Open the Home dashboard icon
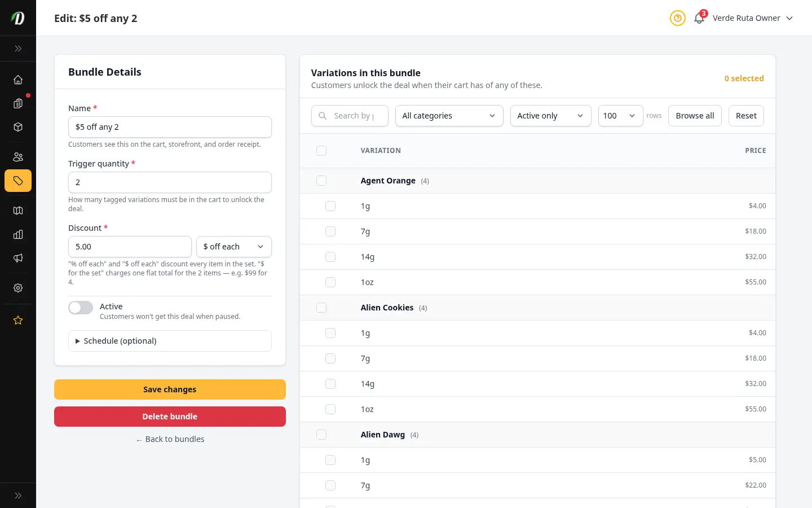The width and height of the screenshot is (812, 508). pos(18,80)
